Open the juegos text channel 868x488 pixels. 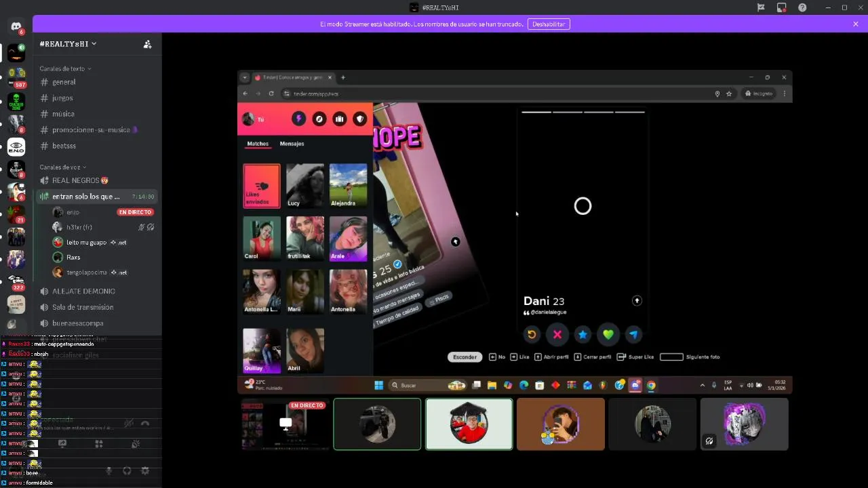[98, 98]
